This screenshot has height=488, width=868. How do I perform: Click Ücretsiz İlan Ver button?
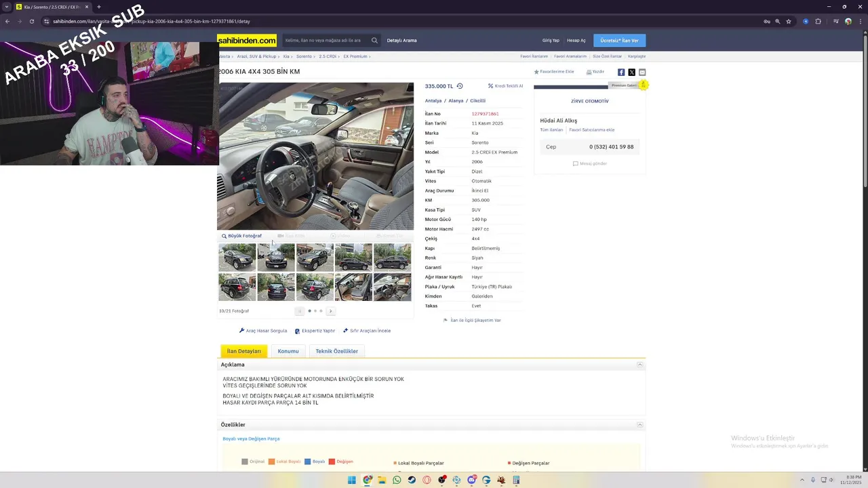[619, 41]
